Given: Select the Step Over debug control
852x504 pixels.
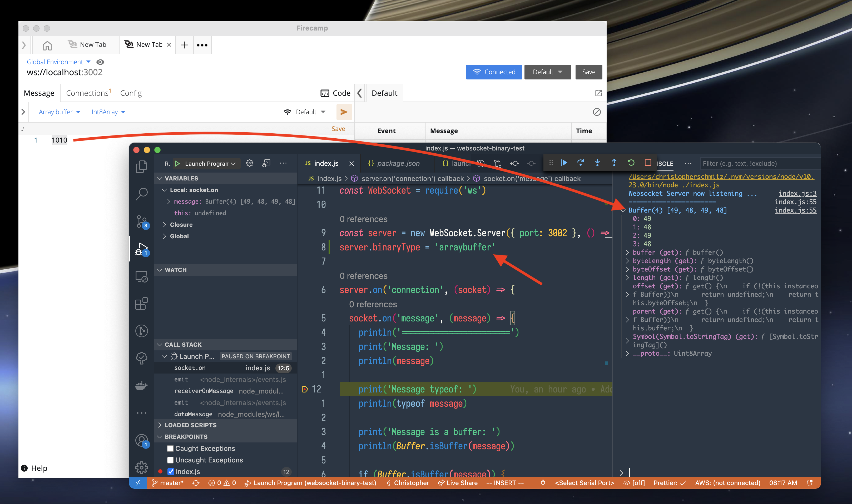Looking at the screenshot, I should (581, 163).
